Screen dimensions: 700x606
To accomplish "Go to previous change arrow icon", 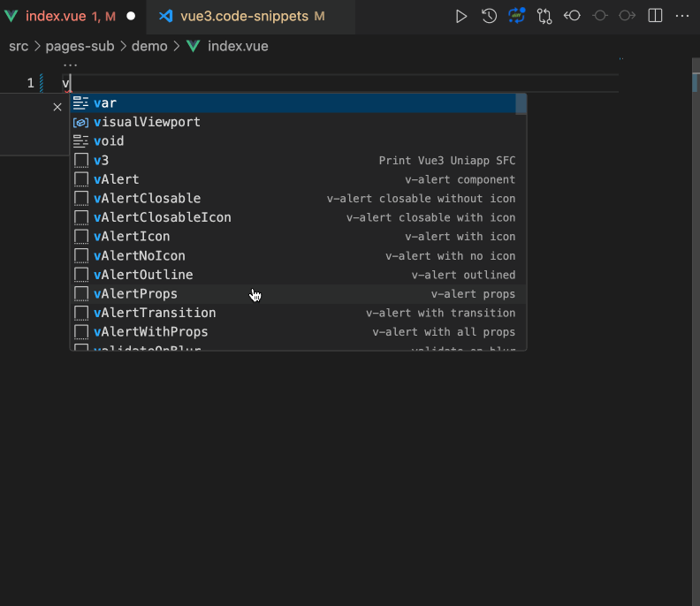I will pyautogui.click(x=573, y=16).
